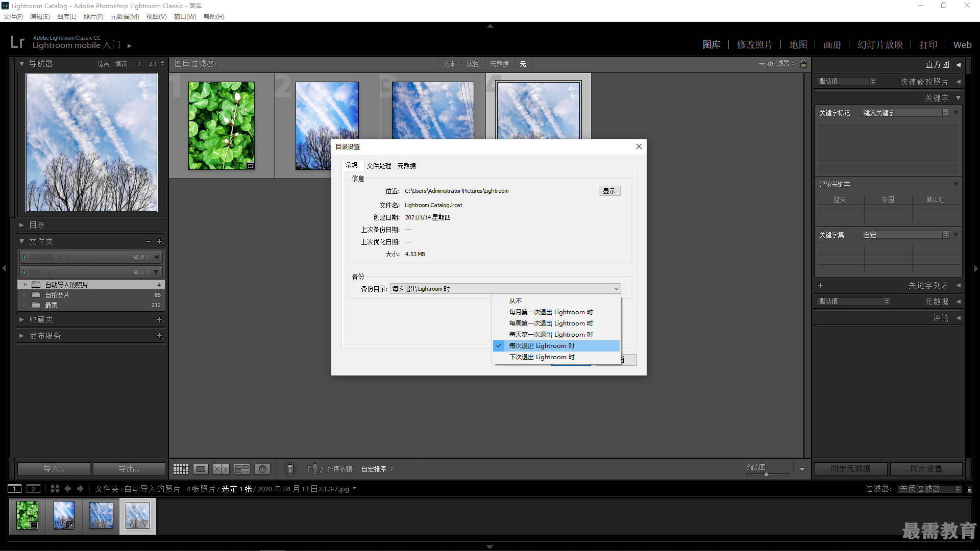Select 文本 filter in Library Filter bar
This screenshot has height=551, width=980.
(x=449, y=64)
